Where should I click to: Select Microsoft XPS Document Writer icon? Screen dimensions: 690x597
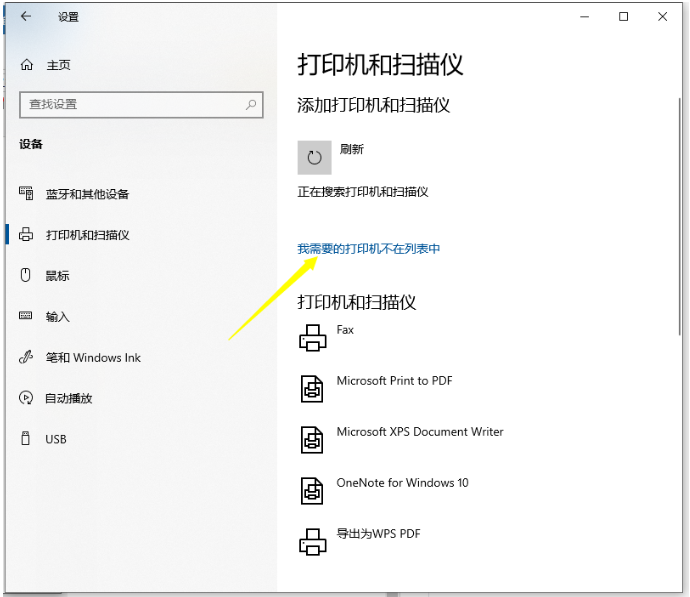313,439
